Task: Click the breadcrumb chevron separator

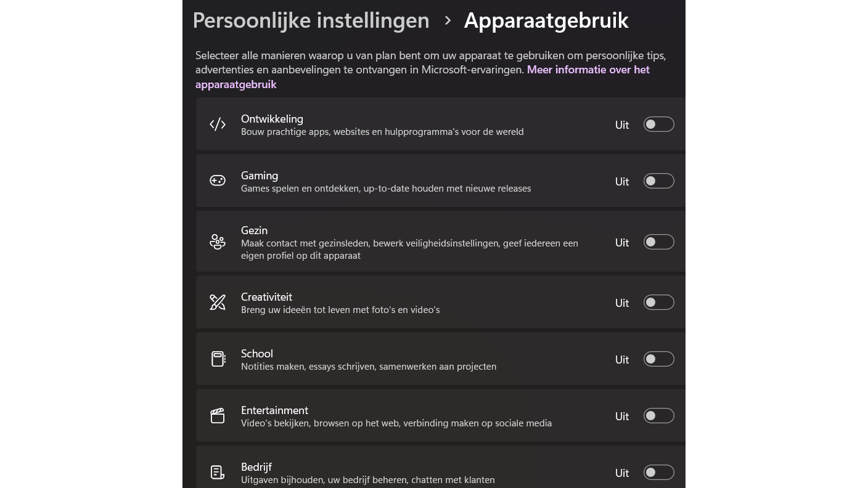Action: pyautogui.click(x=448, y=21)
